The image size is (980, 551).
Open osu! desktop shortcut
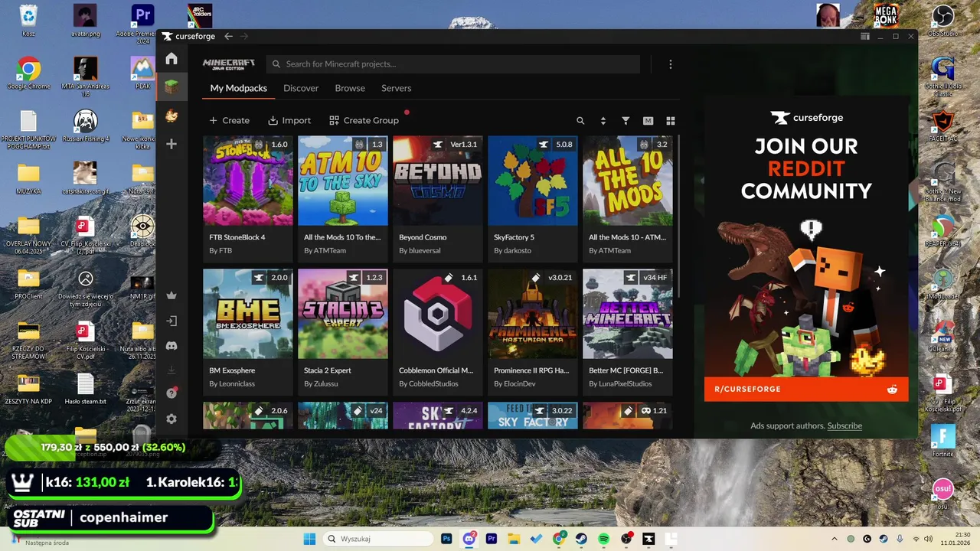pos(942,492)
